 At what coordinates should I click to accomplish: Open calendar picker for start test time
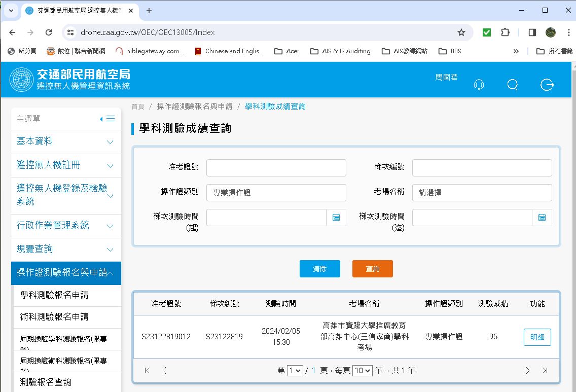point(336,218)
